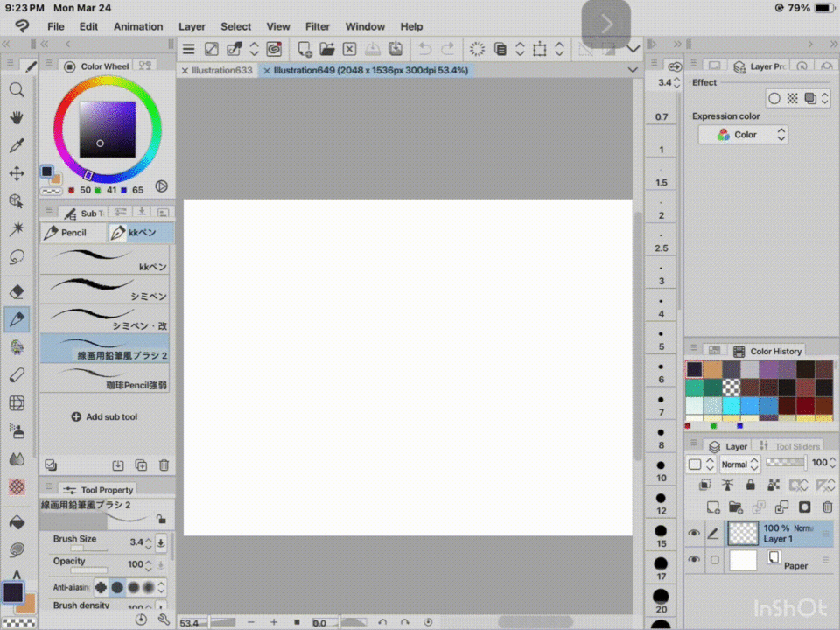Toggle clip to layer below

click(704, 486)
